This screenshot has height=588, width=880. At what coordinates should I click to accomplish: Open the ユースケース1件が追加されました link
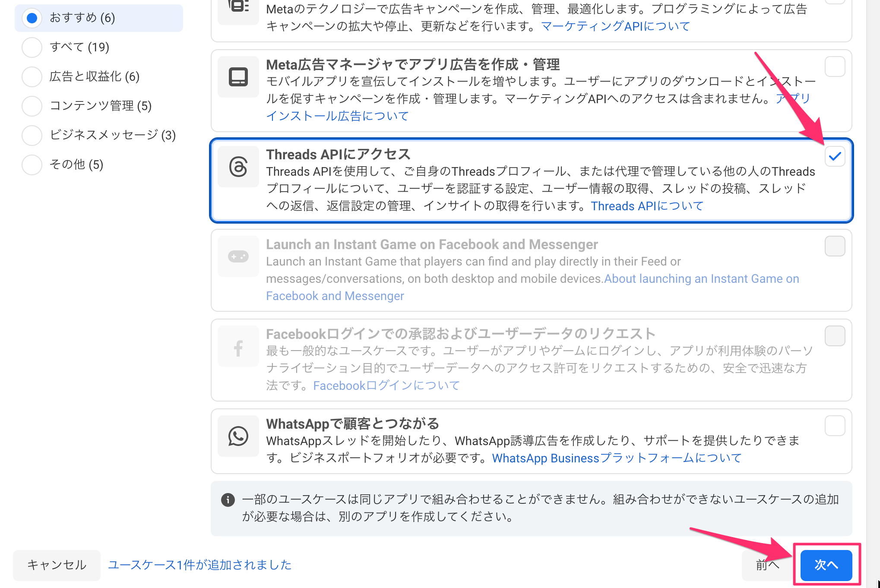point(199,565)
